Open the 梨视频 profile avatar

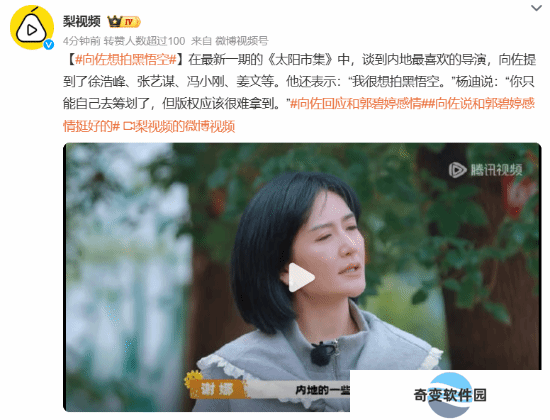click(x=32, y=28)
